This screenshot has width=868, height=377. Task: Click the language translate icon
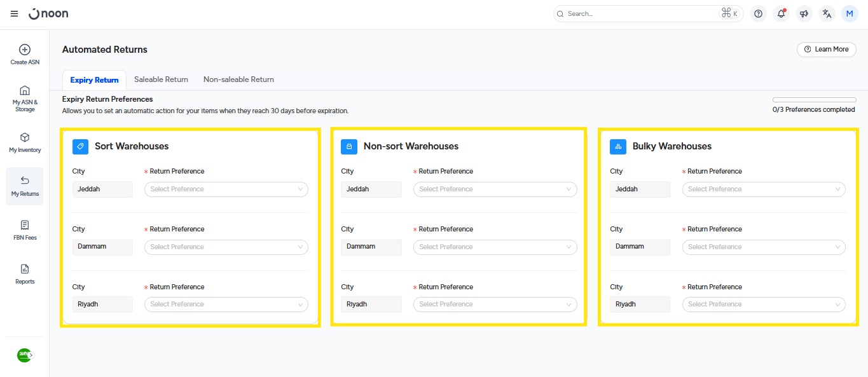click(827, 14)
